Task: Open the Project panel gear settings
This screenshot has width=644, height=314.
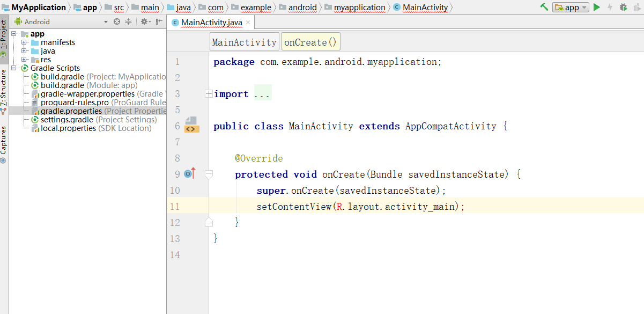Action: click(145, 21)
